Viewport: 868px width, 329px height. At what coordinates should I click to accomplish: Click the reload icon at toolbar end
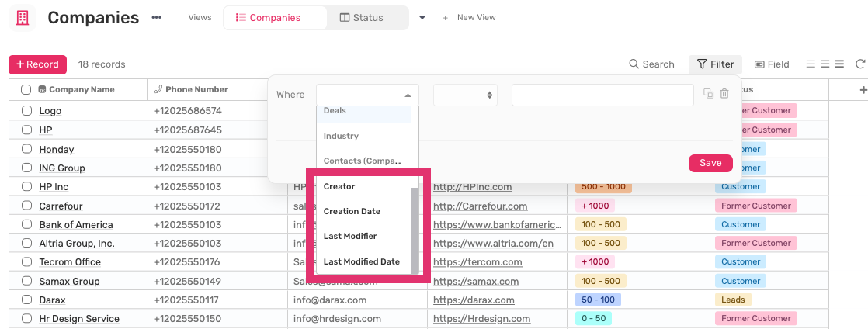(x=860, y=64)
